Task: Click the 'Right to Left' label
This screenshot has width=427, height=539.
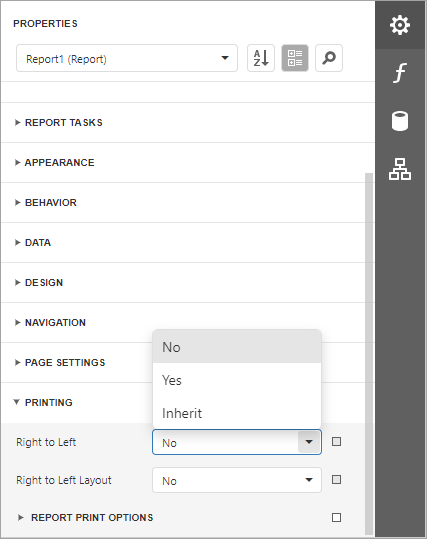Action: click(46, 442)
